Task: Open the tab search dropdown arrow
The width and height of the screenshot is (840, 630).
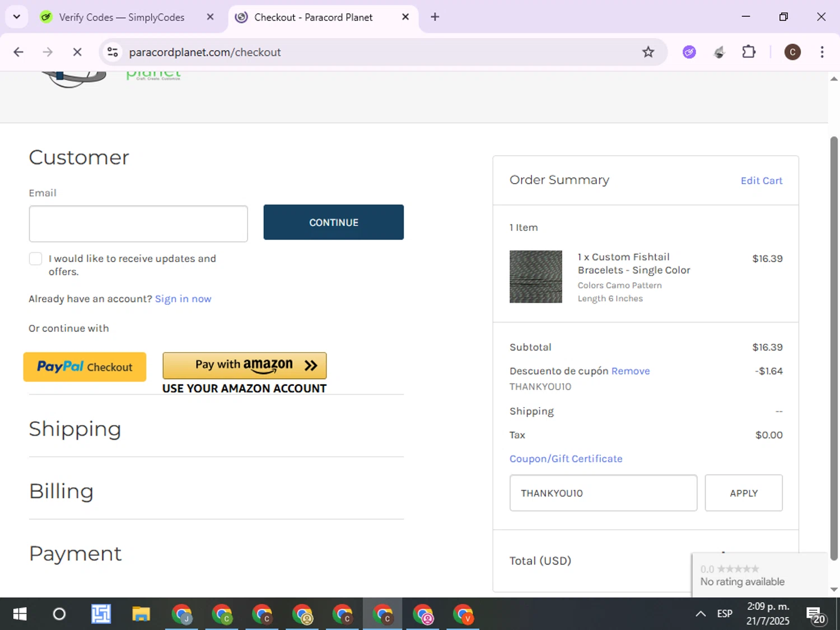Action: [17, 17]
